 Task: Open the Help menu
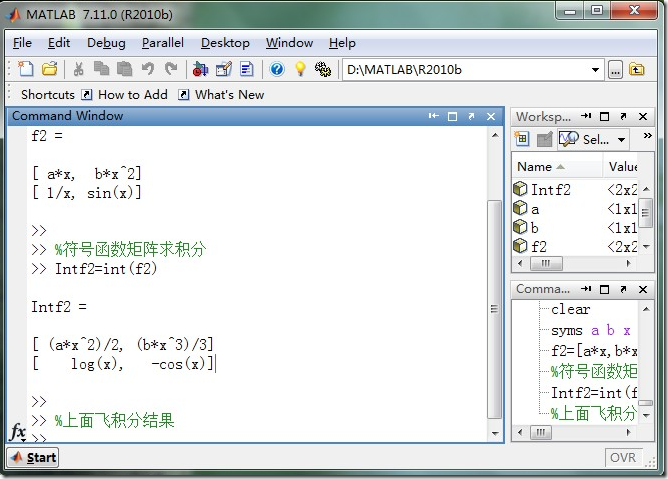pos(342,43)
